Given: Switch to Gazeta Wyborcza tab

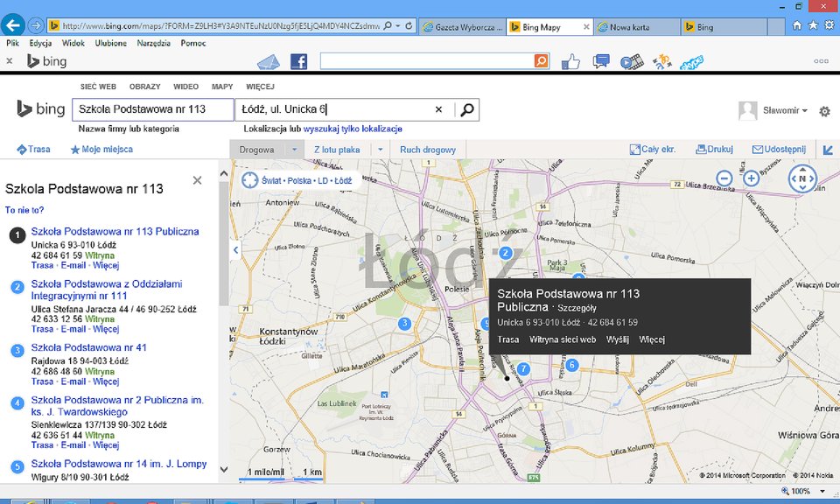Looking at the screenshot, I should tap(462, 27).
